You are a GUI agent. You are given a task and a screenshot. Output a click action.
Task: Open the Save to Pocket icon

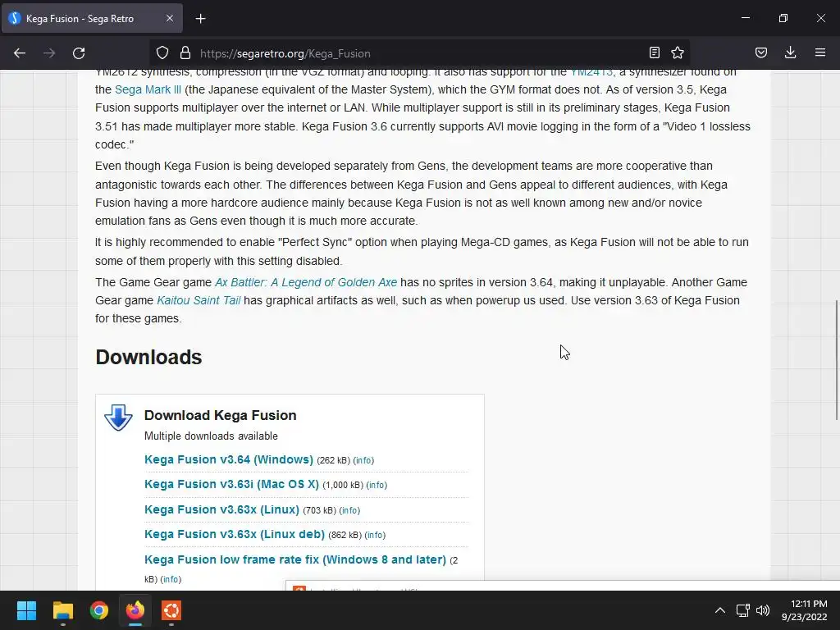tap(760, 52)
